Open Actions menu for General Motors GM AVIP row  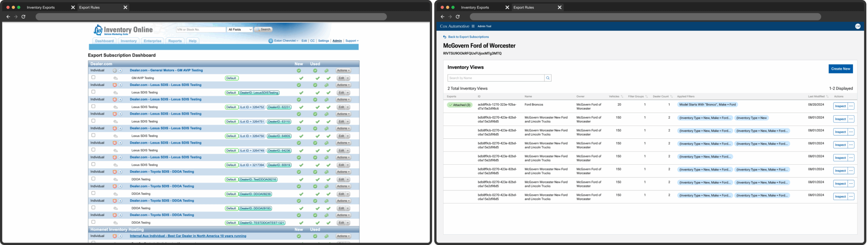[343, 71]
